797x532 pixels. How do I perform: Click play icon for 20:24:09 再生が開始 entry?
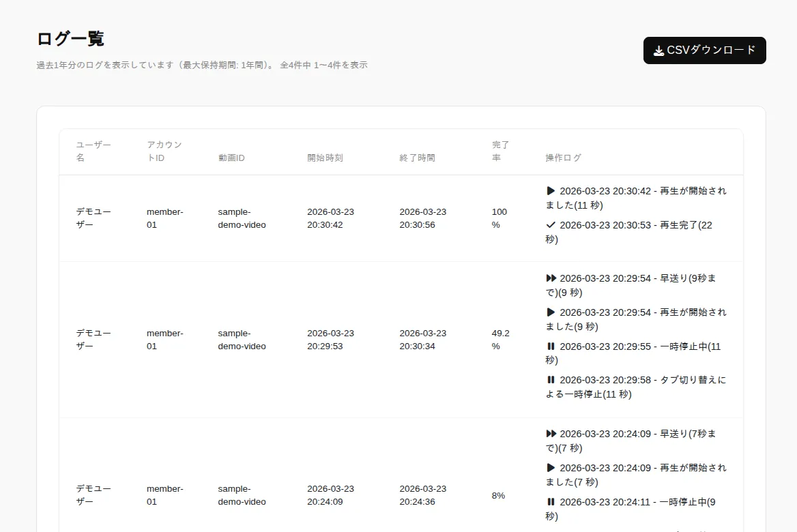coord(551,467)
